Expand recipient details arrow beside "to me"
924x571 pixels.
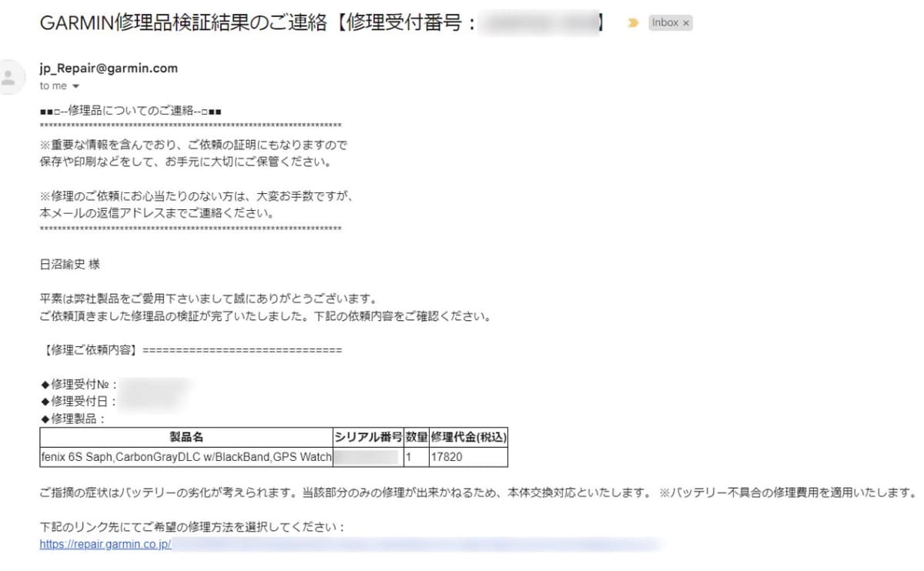point(75,86)
